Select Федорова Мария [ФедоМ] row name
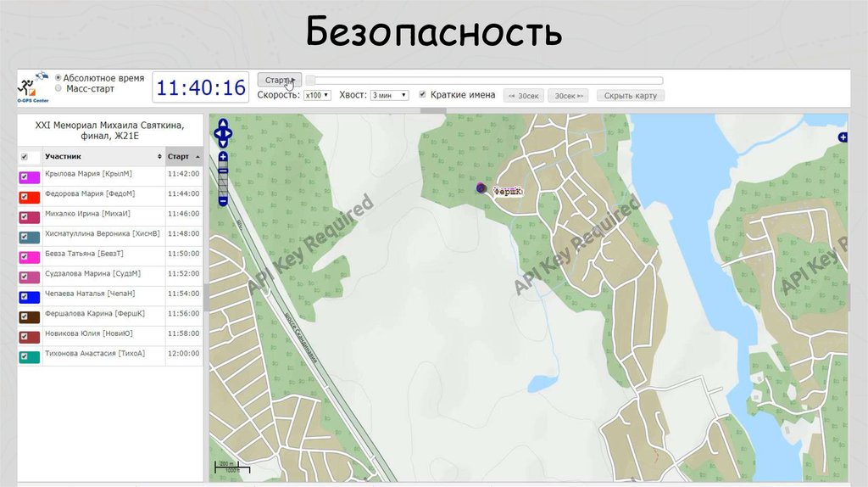The height and width of the screenshot is (487, 868). 90,194
